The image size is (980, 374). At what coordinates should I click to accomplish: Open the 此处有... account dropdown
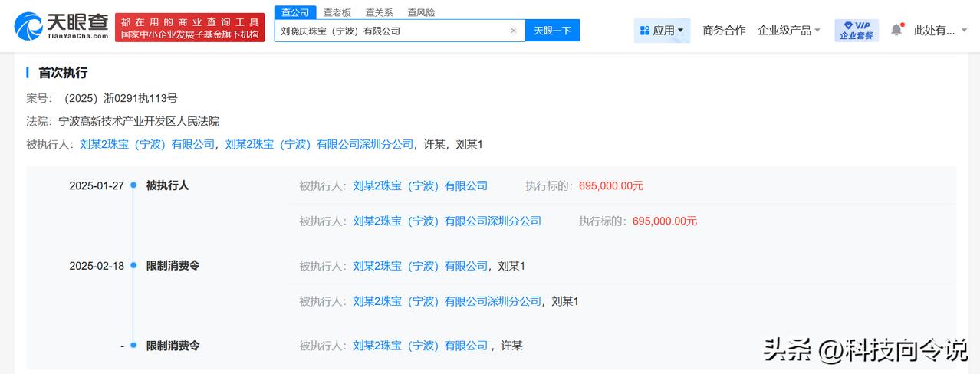pos(939,31)
